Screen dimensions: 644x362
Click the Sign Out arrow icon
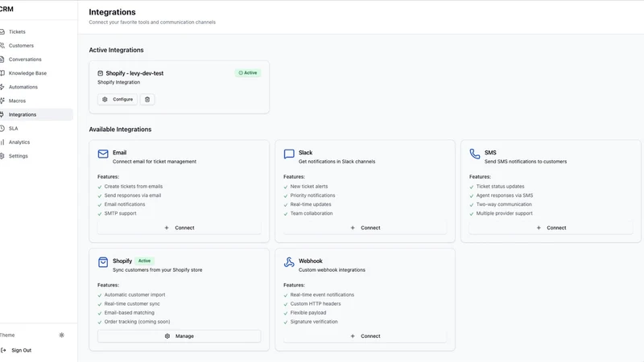pyautogui.click(x=3, y=350)
